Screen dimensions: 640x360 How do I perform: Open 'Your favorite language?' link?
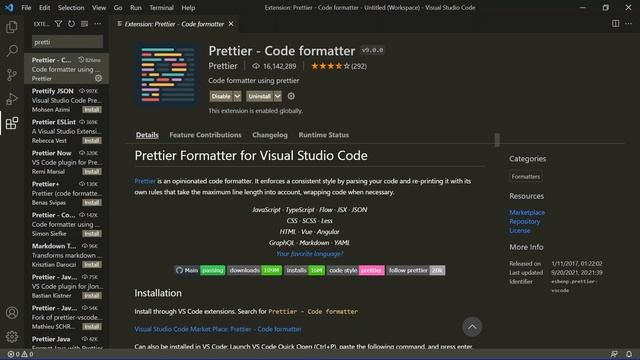309,253
